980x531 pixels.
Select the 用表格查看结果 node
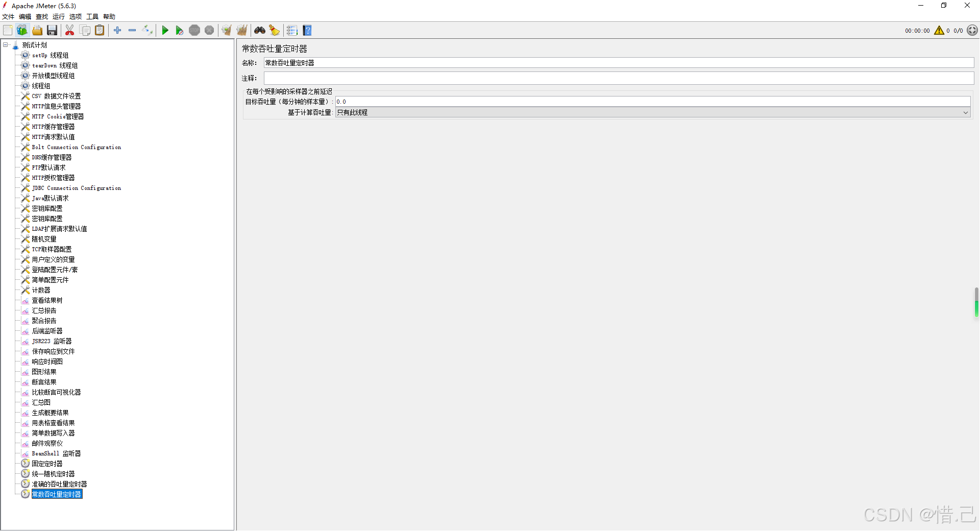point(53,423)
